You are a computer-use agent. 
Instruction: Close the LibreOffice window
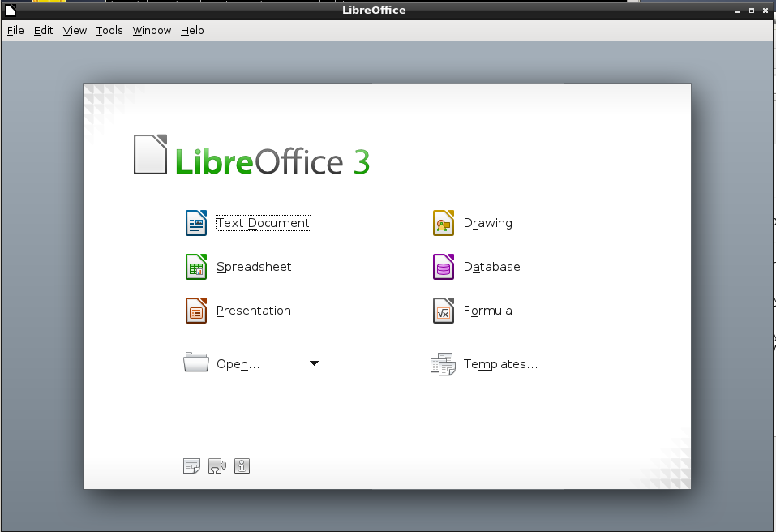pos(765,11)
